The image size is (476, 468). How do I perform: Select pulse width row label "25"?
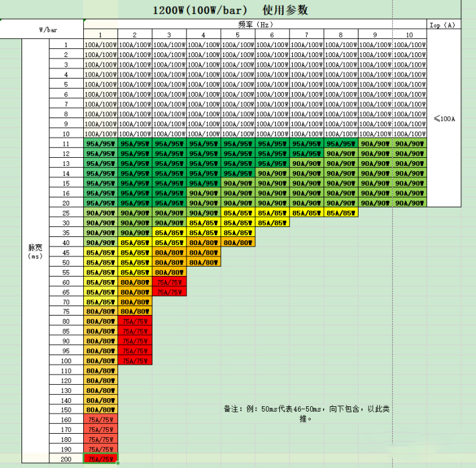(66, 213)
